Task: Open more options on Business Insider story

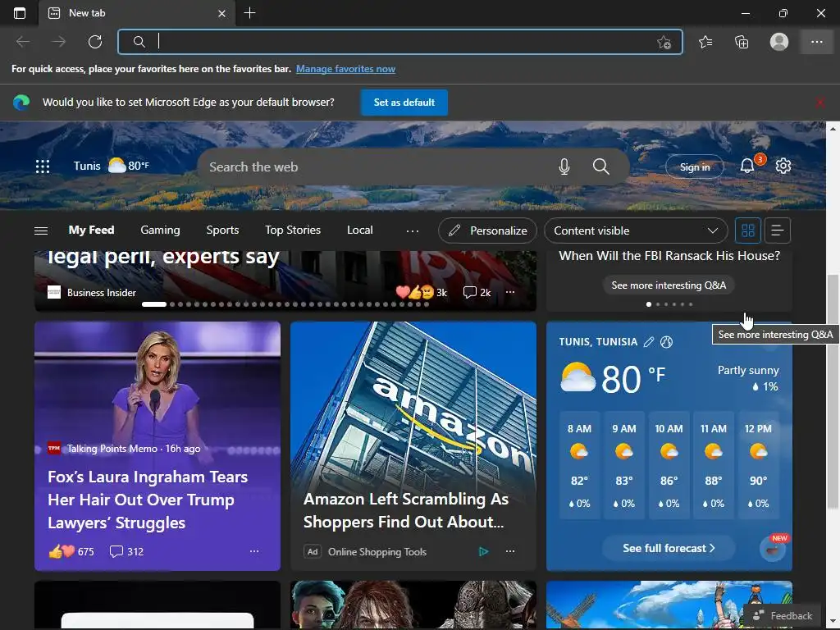Action: coord(510,292)
